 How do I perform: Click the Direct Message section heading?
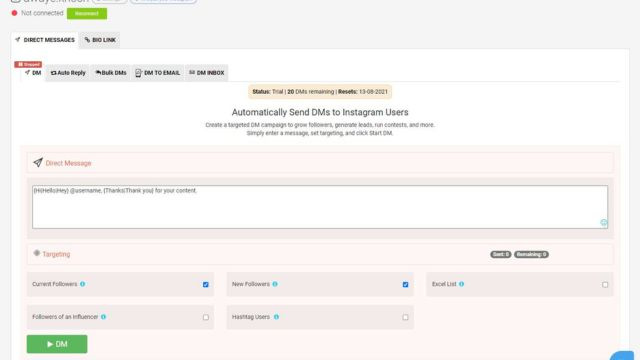(x=68, y=163)
